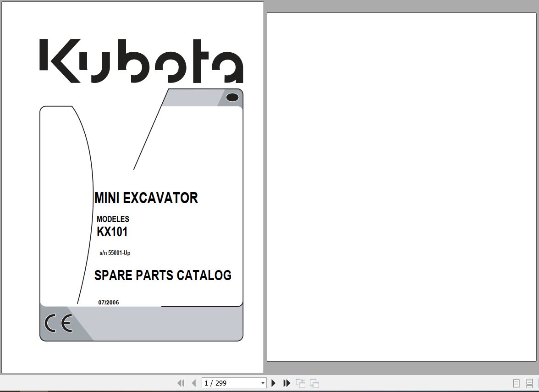Click the KX101 model text on cover
The height and width of the screenshot is (392, 539).
coord(112,232)
